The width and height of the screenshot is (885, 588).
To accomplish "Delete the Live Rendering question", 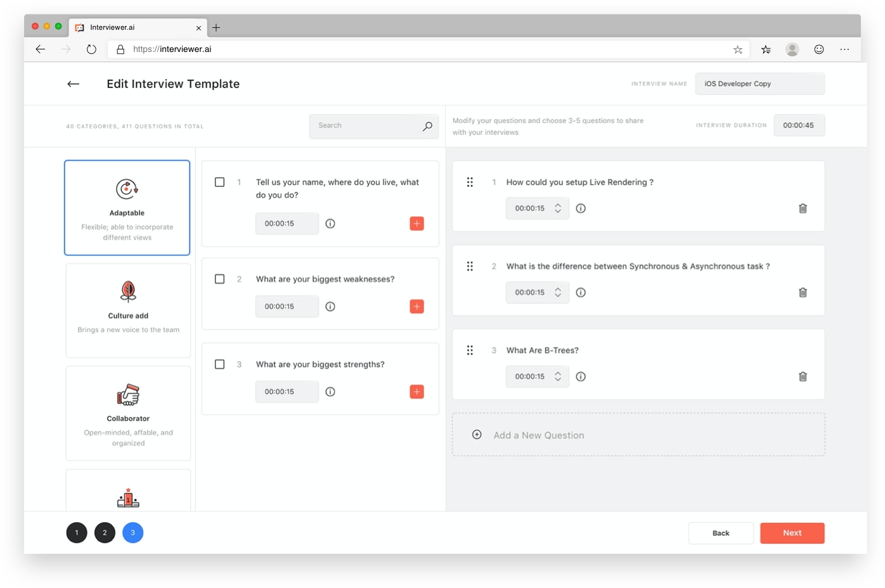I will [803, 208].
